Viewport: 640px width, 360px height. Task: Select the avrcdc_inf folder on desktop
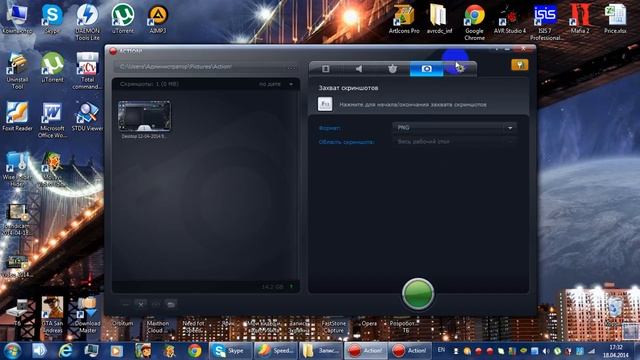(x=439, y=19)
